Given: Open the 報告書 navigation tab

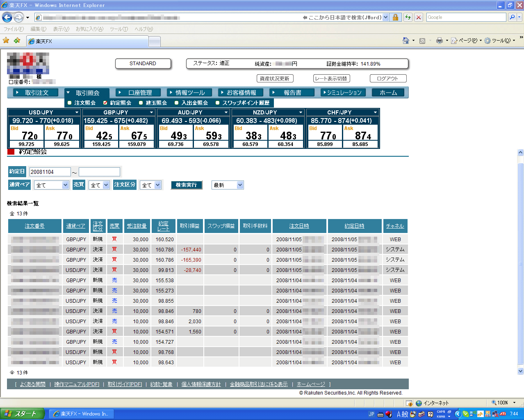Looking at the screenshot, I should pyautogui.click(x=292, y=93).
